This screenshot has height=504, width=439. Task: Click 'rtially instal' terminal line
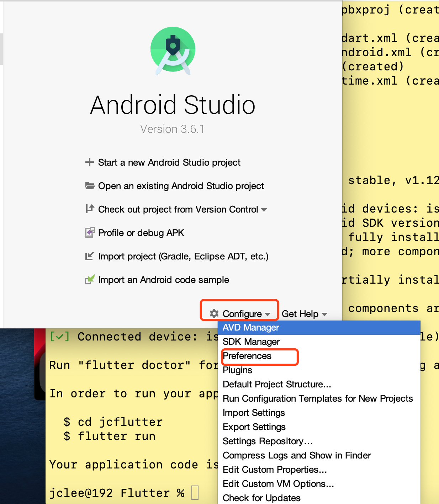[391, 280]
